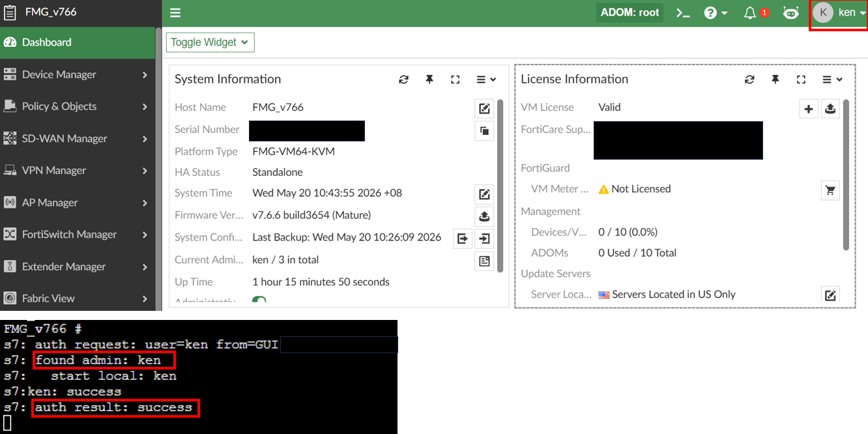Open SD-WAN Manager in the sidebar
This screenshot has width=868, height=434.
click(x=78, y=138)
